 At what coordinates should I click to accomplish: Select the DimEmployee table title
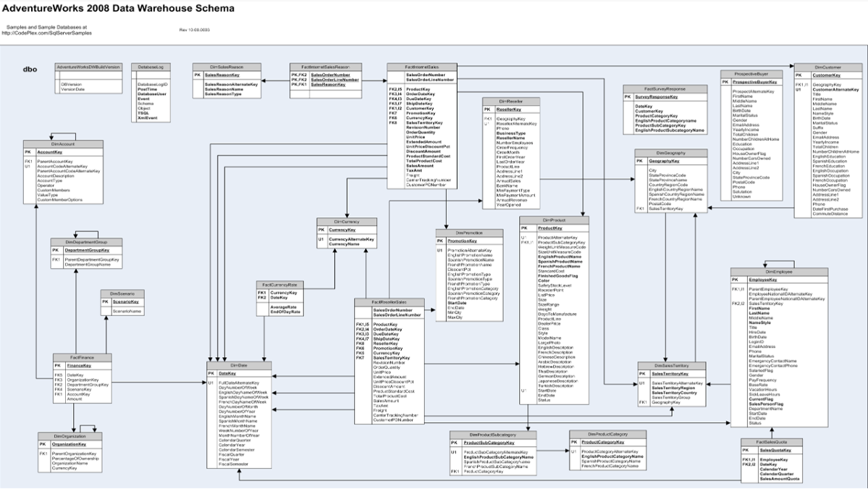(x=779, y=272)
